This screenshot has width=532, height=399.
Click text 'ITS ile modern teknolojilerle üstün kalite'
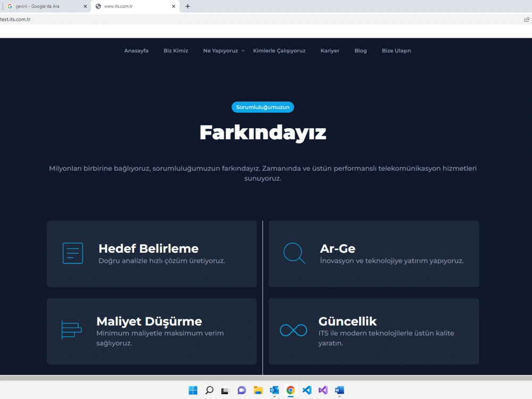(x=386, y=333)
